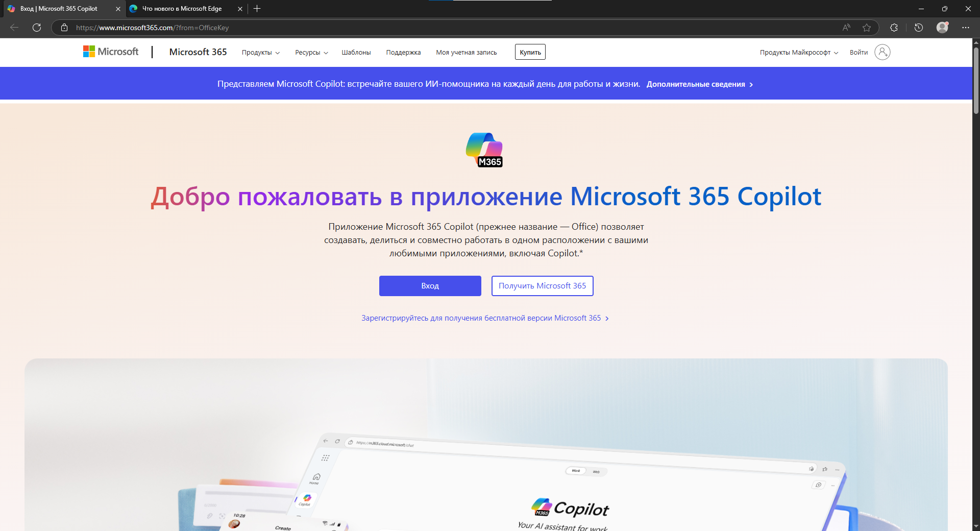Viewport: 980px width, 531px height.
Task: Click the blue Вход button
Action: coord(430,286)
